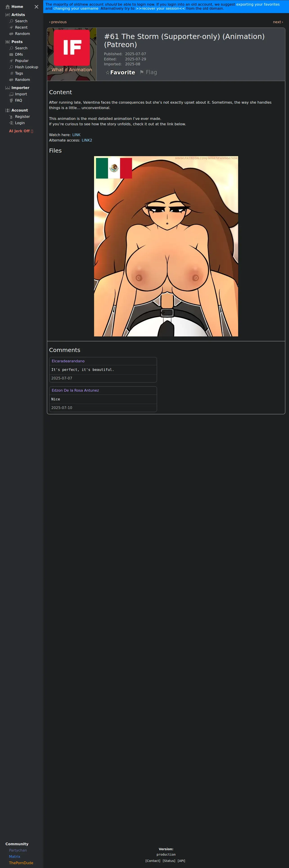This screenshot has width=289, height=868.
Task: Flag this post for reimport
Action: [x=148, y=72]
